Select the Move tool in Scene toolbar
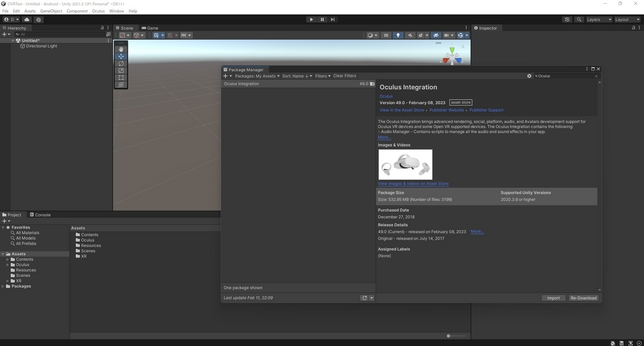644x346 pixels. tap(121, 56)
